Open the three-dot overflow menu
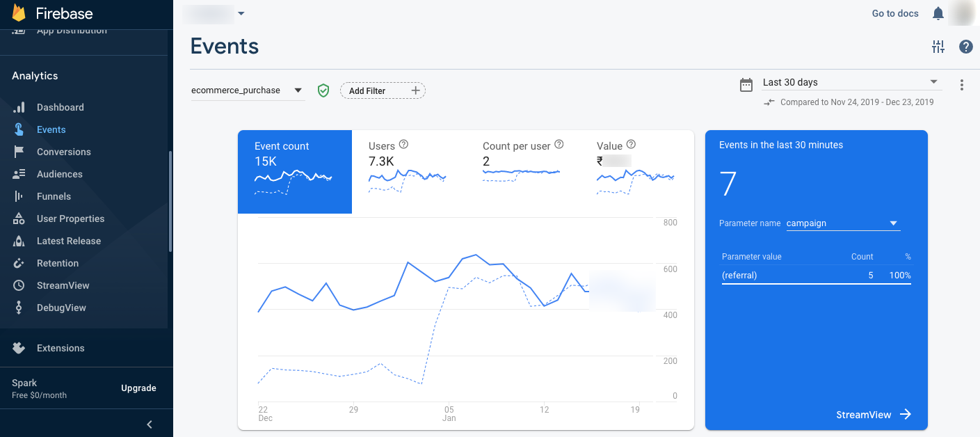 point(962,85)
